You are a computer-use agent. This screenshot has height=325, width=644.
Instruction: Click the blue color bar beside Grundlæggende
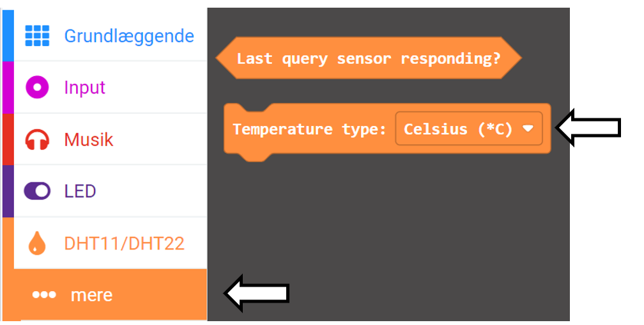click(8, 36)
